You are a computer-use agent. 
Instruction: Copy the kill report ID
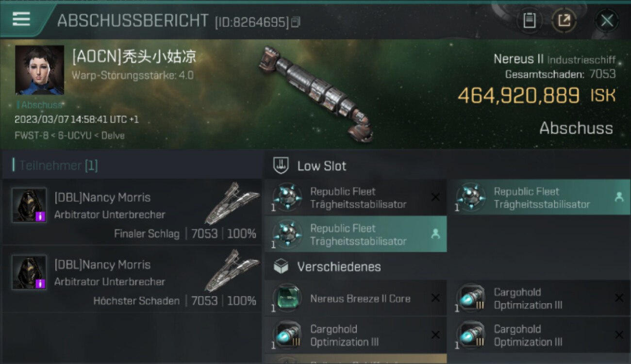click(x=296, y=22)
